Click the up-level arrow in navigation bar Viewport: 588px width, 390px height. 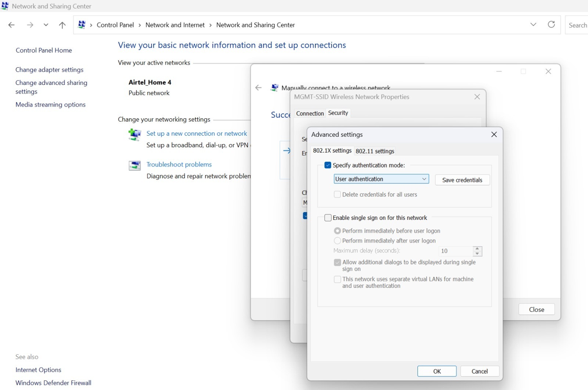62,25
